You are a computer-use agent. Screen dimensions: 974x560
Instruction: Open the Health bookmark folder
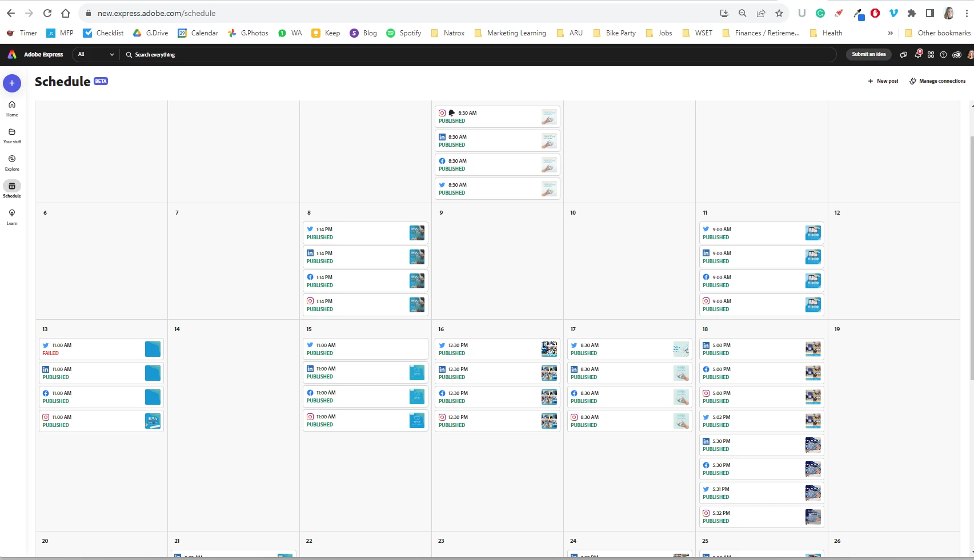coord(826,33)
